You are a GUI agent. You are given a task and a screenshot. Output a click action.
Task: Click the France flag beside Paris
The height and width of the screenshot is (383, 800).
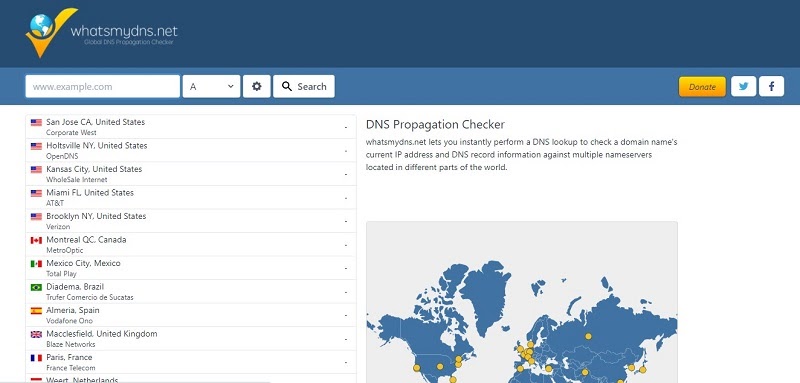point(36,358)
